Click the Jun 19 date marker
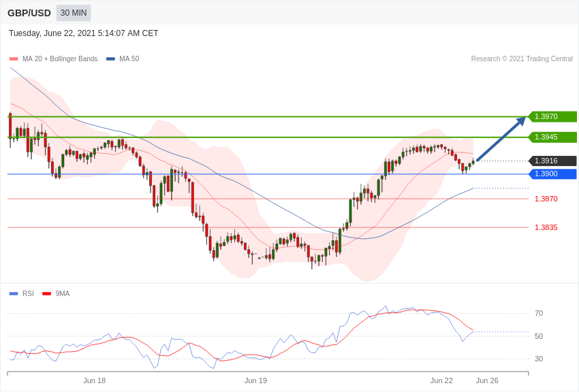Image resolution: width=579 pixels, height=392 pixels. (x=255, y=380)
